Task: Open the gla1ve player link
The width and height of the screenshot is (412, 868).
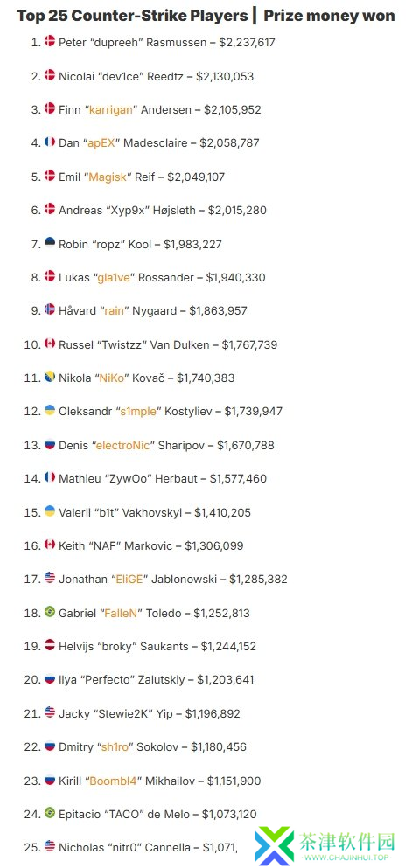Action: click(114, 277)
